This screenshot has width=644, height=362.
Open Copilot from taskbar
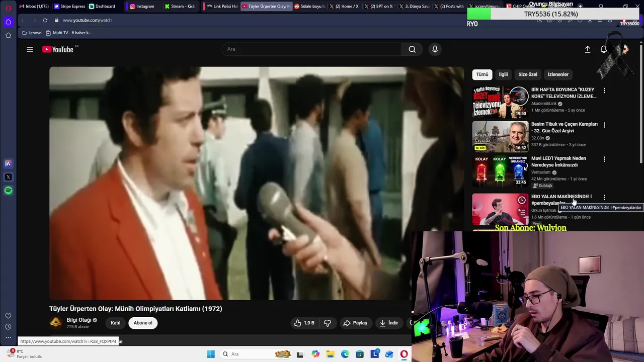click(x=315, y=354)
